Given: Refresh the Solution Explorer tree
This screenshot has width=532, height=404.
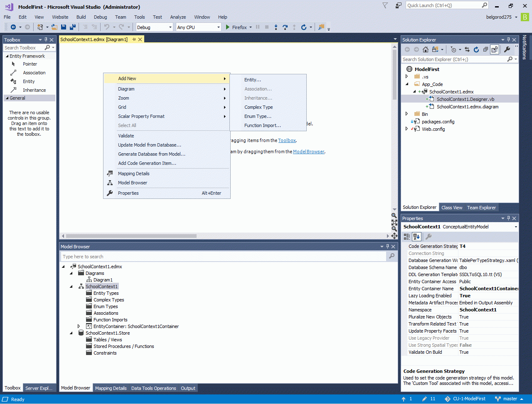Looking at the screenshot, I should [x=476, y=49].
